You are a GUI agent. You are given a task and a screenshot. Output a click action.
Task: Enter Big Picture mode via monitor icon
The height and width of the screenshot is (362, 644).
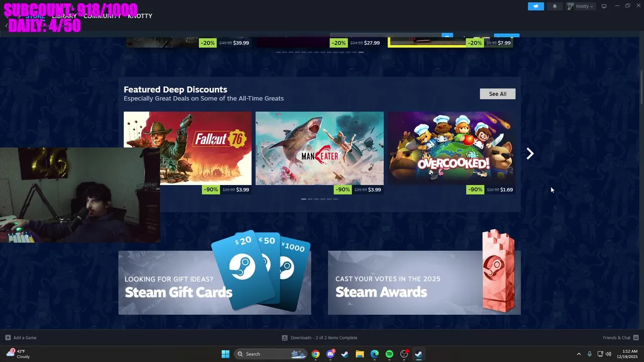(604, 6)
